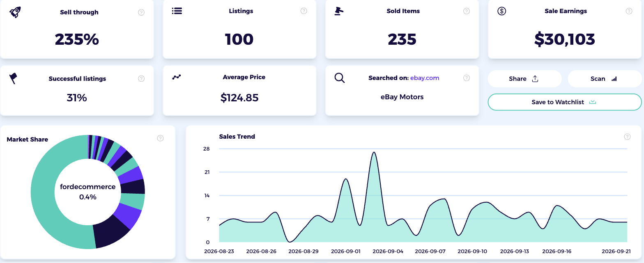644x263 pixels.
Task: Click the Average Price trend icon
Action: [x=177, y=77]
